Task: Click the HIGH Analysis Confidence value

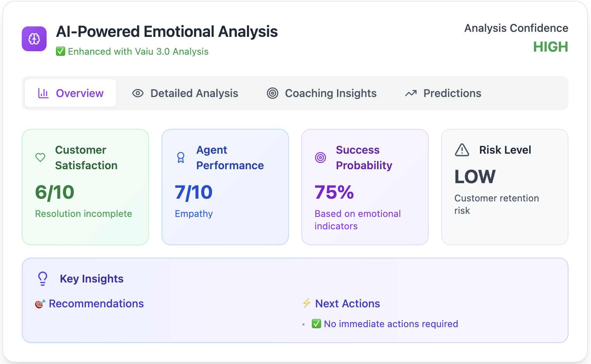Action: pos(550,47)
